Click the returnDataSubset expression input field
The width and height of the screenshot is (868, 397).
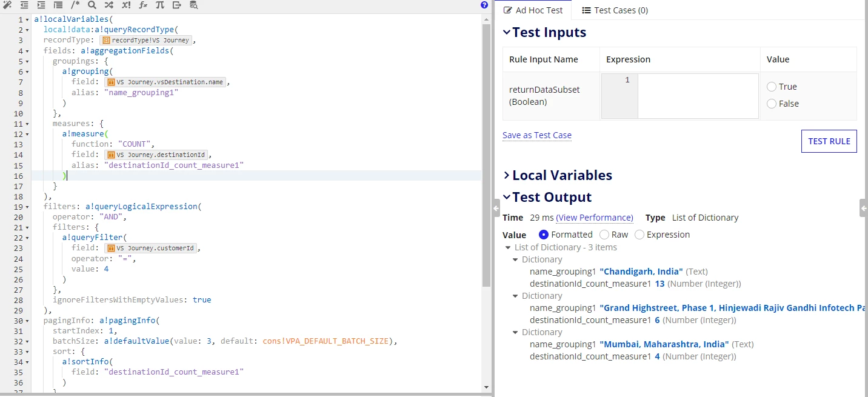(698, 96)
